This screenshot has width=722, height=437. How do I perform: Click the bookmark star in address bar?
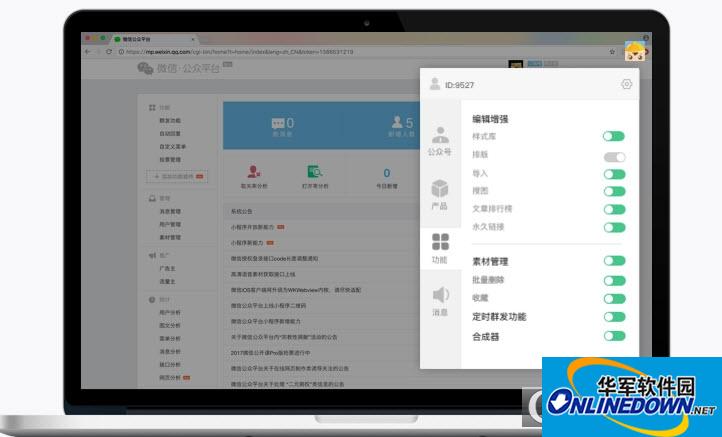tap(611, 51)
